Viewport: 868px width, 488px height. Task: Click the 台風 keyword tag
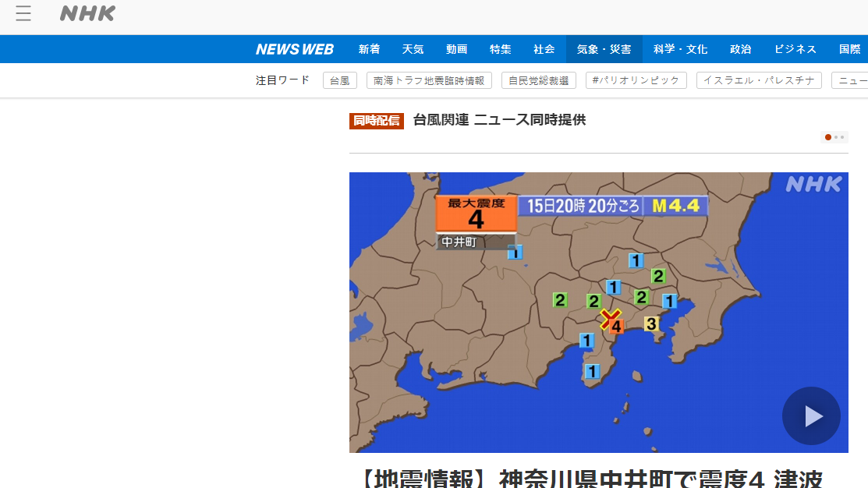click(339, 80)
